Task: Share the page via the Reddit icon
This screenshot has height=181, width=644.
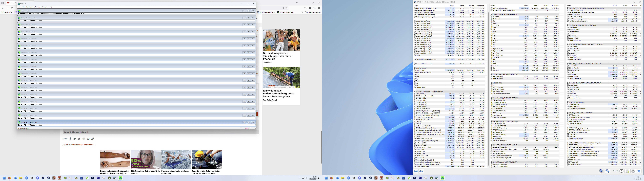Action: pos(79,139)
